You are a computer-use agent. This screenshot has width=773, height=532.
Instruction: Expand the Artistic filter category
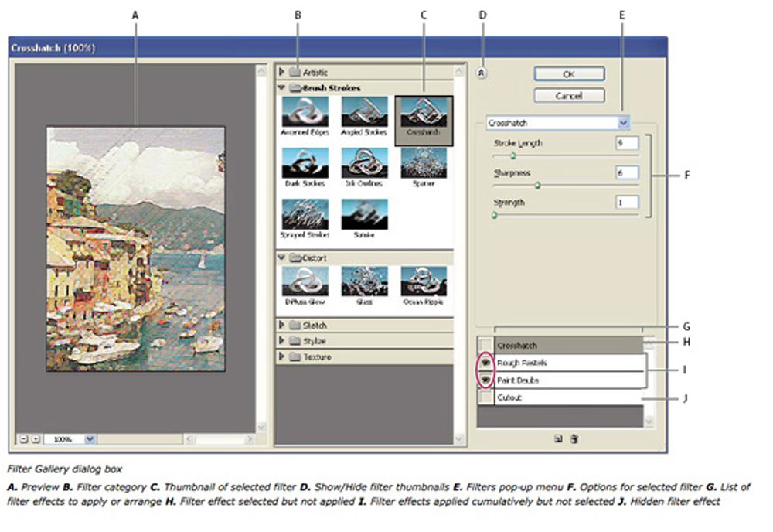(282, 72)
